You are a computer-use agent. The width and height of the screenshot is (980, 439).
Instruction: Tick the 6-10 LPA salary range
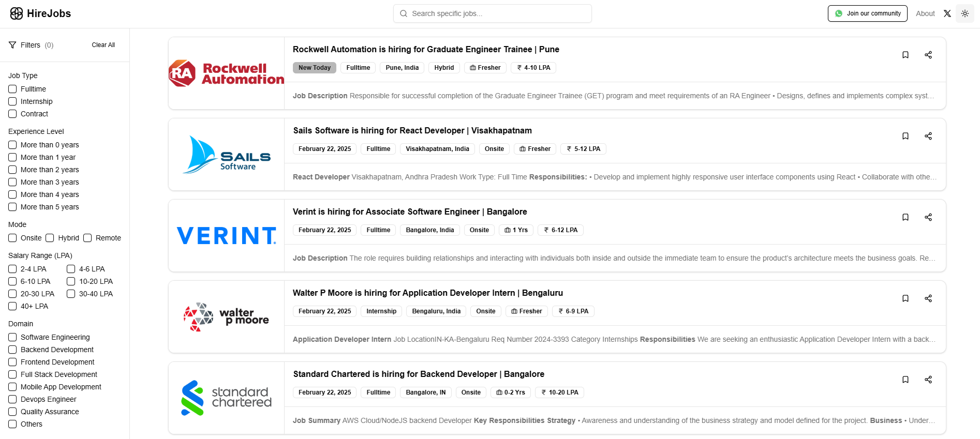coord(12,281)
